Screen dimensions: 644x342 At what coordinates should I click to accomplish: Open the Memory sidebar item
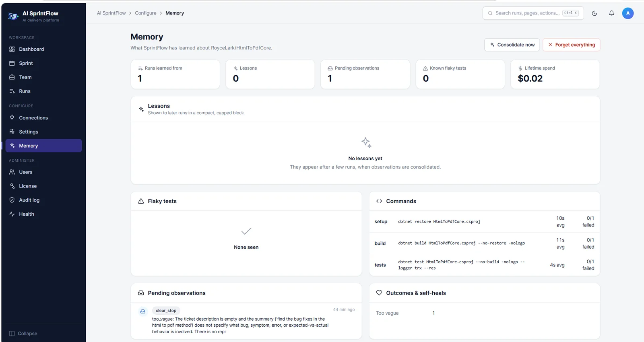point(44,146)
